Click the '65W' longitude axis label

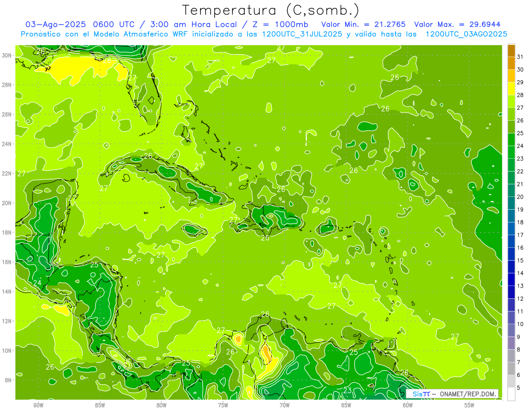(x=346, y=405)
